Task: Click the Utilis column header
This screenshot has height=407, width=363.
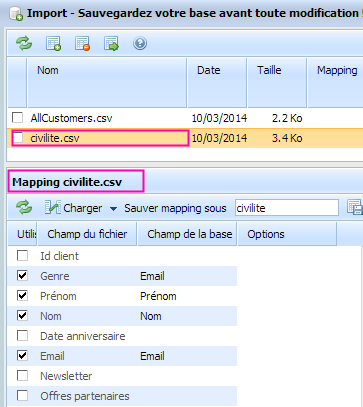Action: [x=22, y=234]
